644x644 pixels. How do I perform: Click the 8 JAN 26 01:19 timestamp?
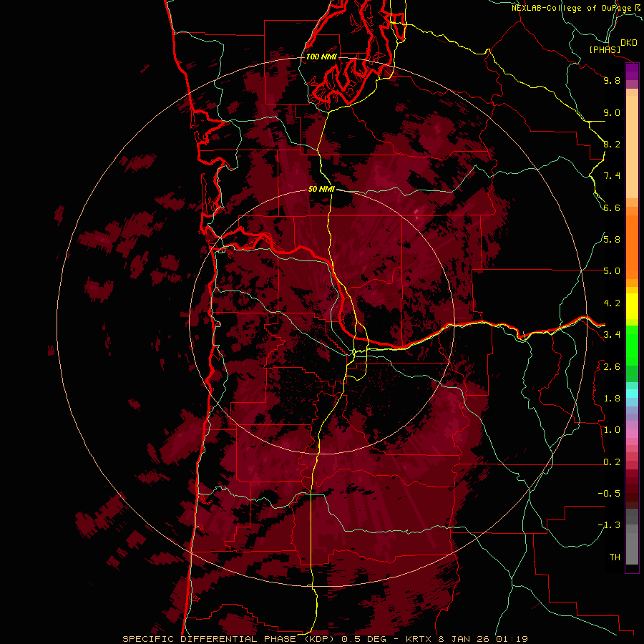(x=483, y=639)
